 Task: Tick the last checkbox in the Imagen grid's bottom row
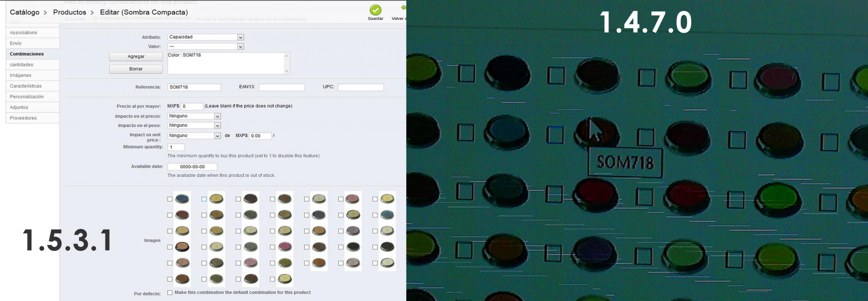(272, 279)
